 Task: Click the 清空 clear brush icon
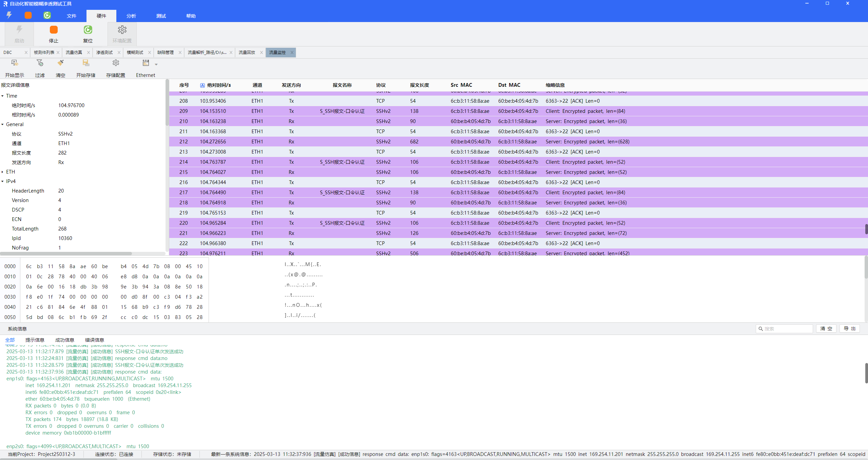click(60, 63)
